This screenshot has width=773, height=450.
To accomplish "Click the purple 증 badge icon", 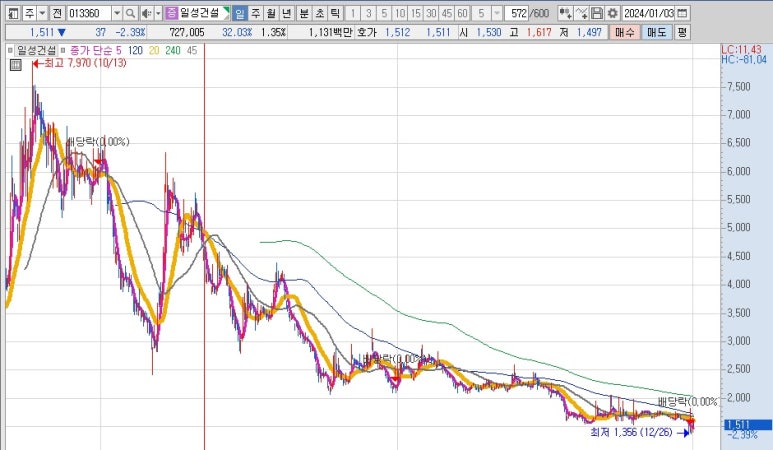I will (171, 13).
